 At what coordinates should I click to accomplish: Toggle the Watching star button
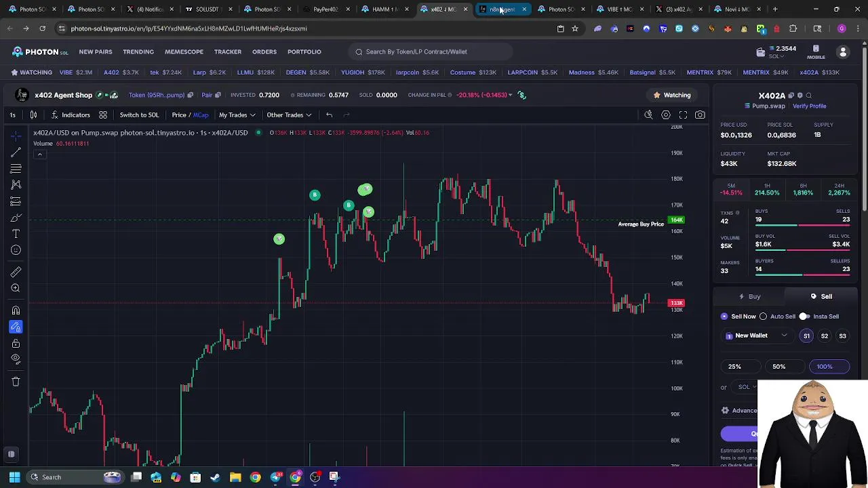pyautogui.click(x=672, y=95)
